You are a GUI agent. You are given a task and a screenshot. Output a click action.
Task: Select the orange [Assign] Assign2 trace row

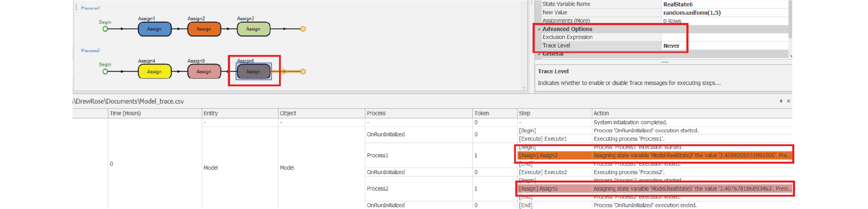(x=655, y=155)
